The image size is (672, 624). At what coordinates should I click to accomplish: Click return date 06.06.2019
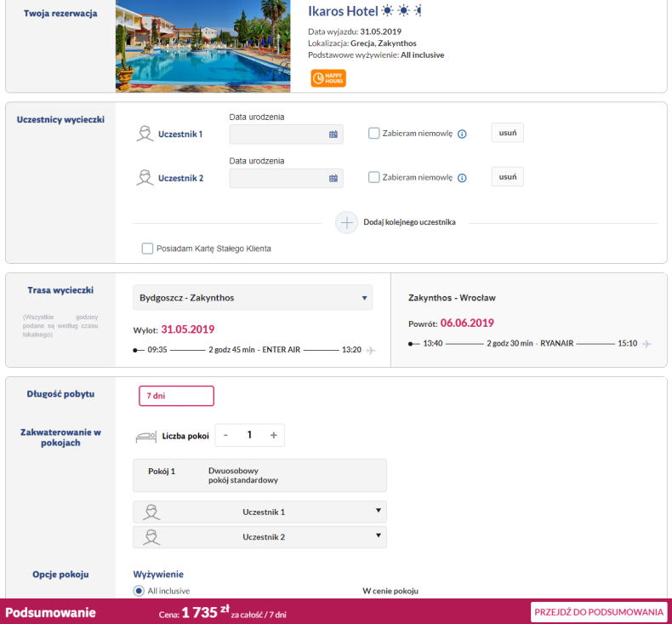(467, 323)
